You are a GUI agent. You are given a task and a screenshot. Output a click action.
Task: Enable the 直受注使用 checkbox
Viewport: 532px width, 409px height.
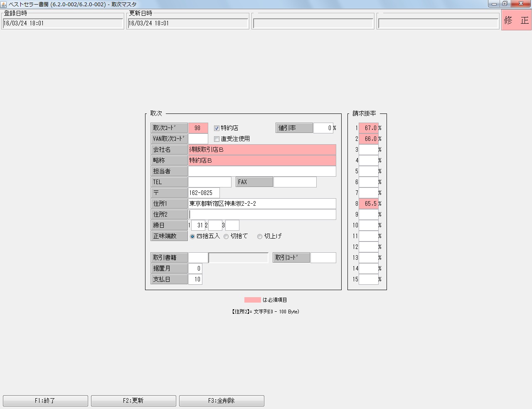(217, 139)
